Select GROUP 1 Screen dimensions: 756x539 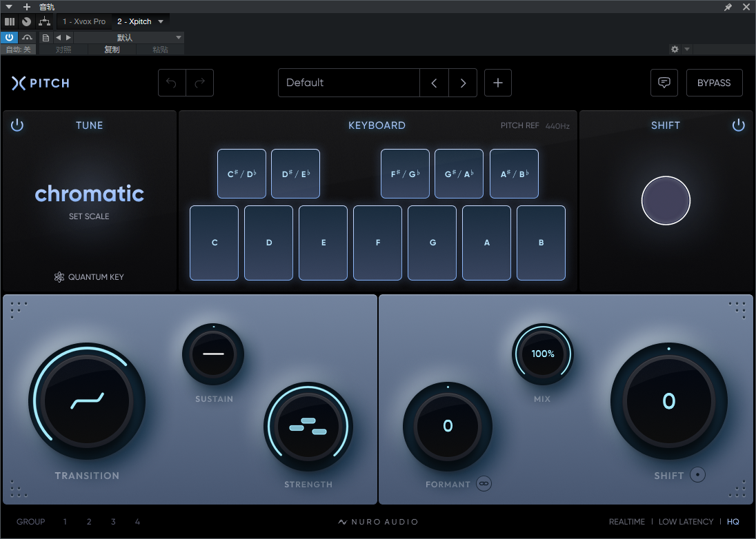[x=65, y=522]
